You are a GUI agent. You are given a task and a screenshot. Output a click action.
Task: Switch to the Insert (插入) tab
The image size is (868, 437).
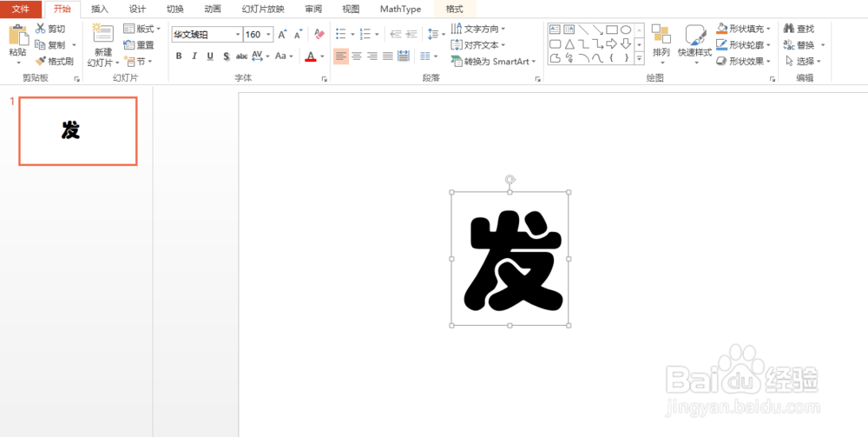(x=100, y=10)
